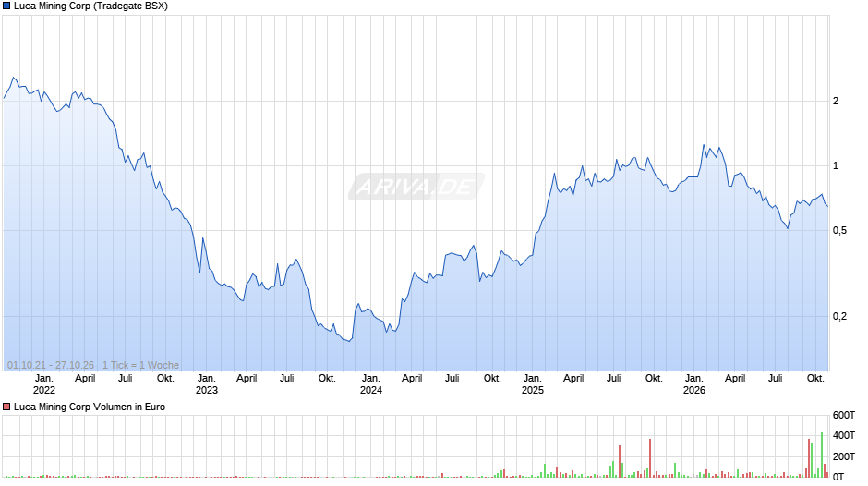Click the tallest green volume bar near Okt. 2026
Viewport: 868px width, 486px height.
(x=822, y=455)
